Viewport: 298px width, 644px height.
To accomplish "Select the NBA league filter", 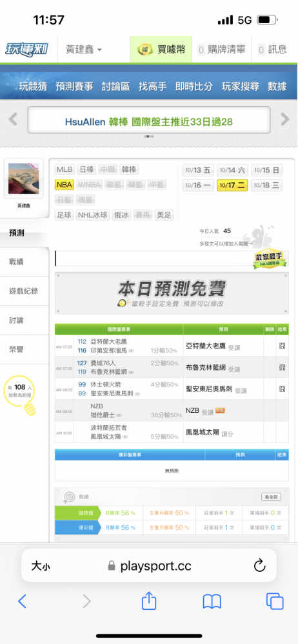I will [65, 185].
